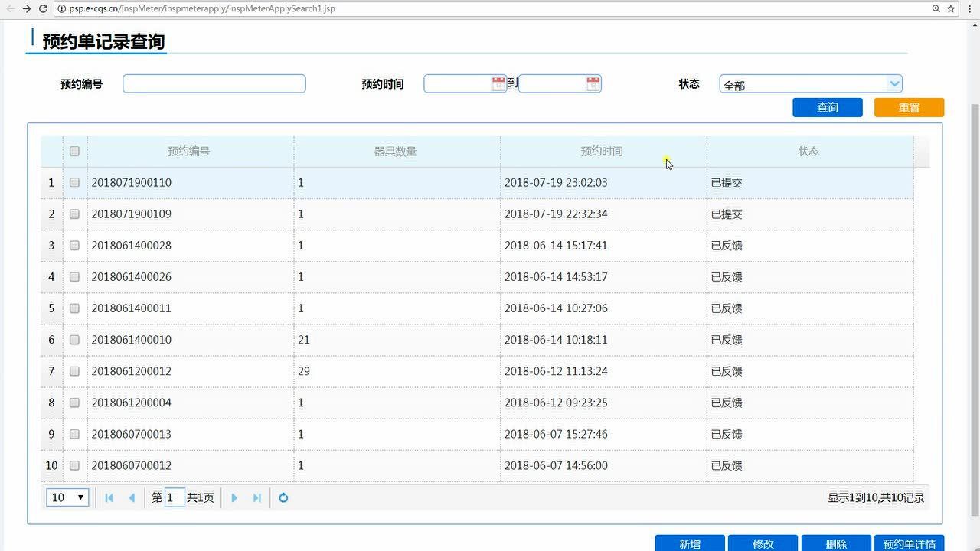Click the orange 重置 reset button
The image size is (980, 551).
pyautogui.click(x=910, y=107)
